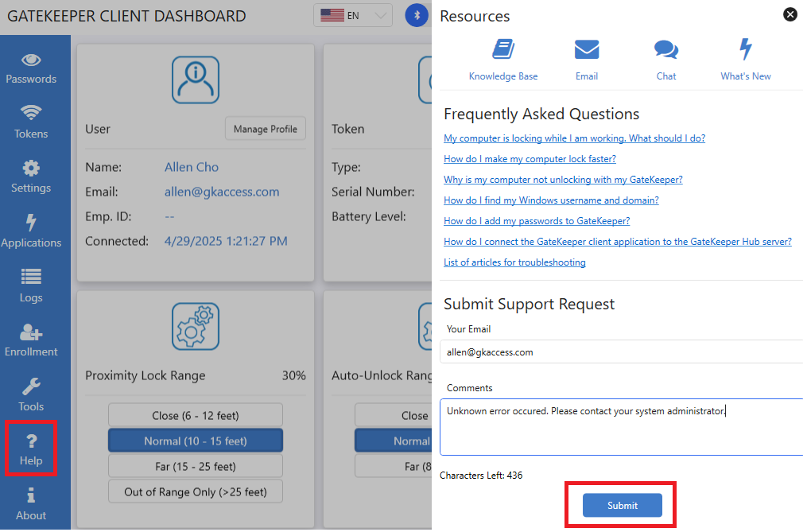Viewport: 807px width, 532px height.
Task: Click the Frequently Asked Questions heading
Action: 541,114
